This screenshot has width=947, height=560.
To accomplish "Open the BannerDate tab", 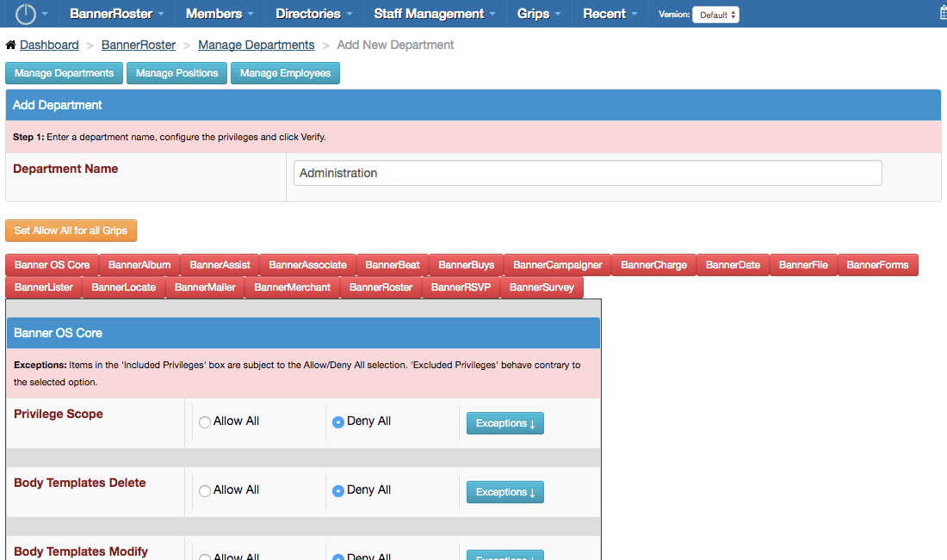I will point(733,265).
